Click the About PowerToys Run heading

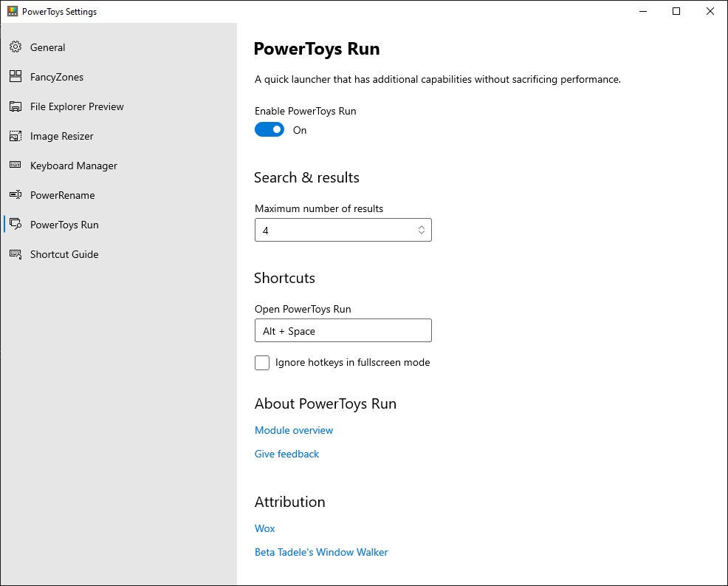coord(326,403)
